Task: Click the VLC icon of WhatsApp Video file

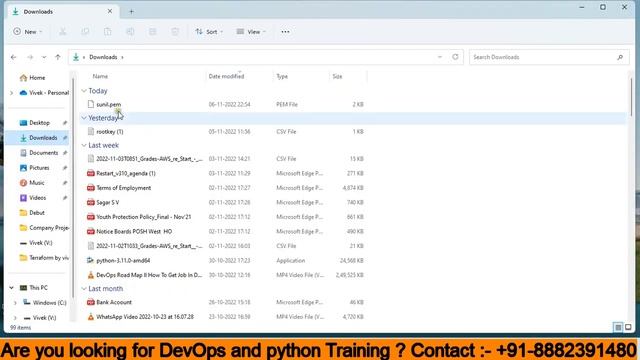Action: [91, 317]
